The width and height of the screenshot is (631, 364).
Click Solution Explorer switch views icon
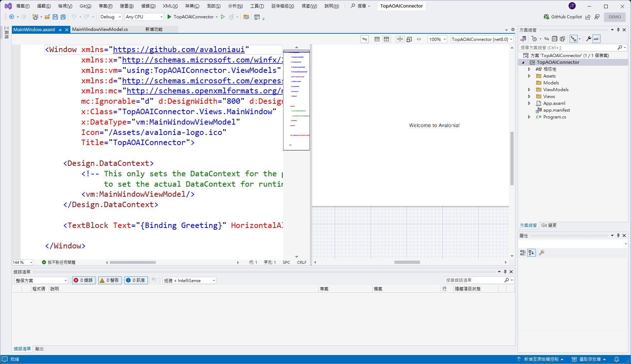click(523, 39)
